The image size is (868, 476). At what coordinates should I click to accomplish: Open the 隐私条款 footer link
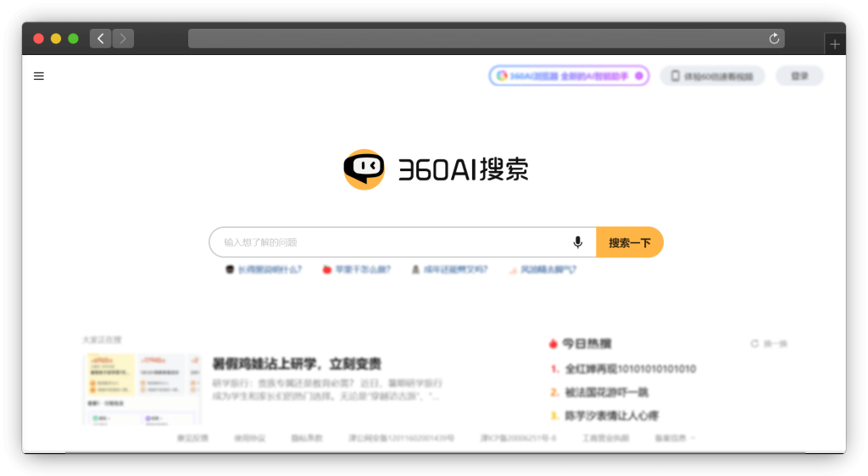(x=307, y=438)
